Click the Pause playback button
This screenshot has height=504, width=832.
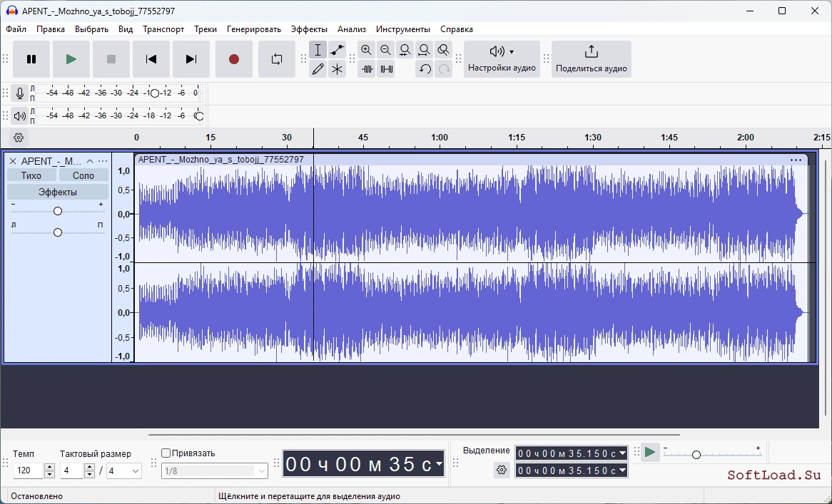point(31,59)
